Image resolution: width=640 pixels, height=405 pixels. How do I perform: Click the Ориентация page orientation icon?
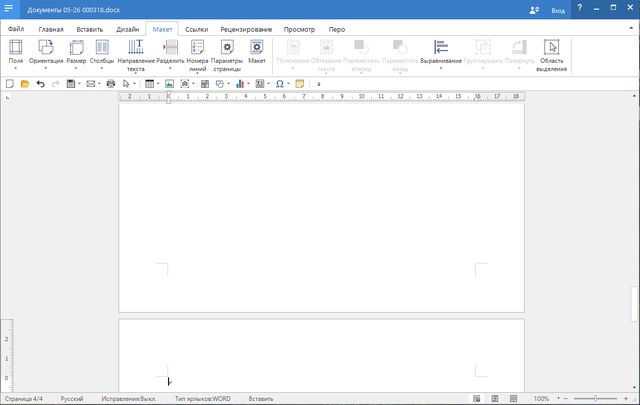click(x=46, y=54)
